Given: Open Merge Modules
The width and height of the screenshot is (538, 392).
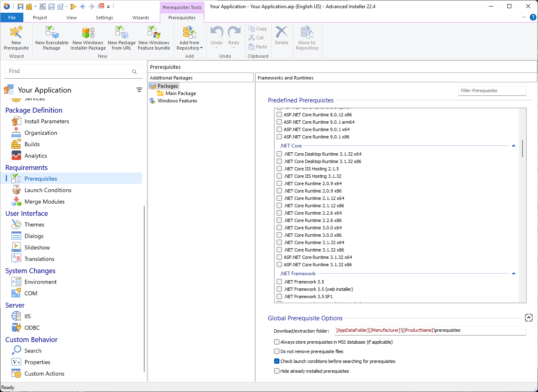Looking at the screenshot, I should (x=45, y=202).
